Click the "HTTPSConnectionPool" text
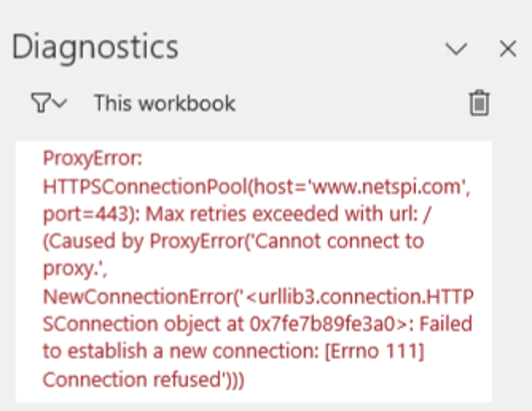Viewport: 532px width, 411px height. tap(145, 186)
